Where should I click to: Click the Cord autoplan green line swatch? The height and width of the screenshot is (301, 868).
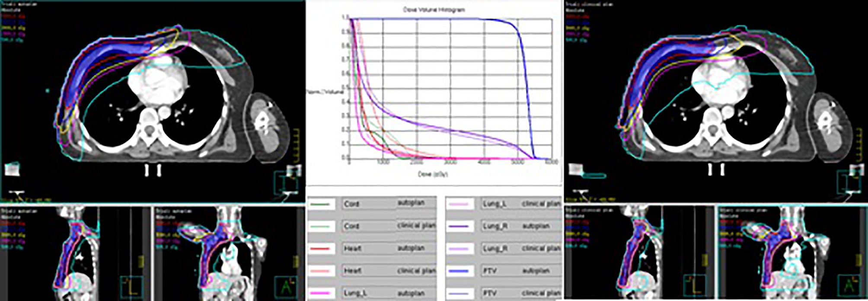coord(320,204)
